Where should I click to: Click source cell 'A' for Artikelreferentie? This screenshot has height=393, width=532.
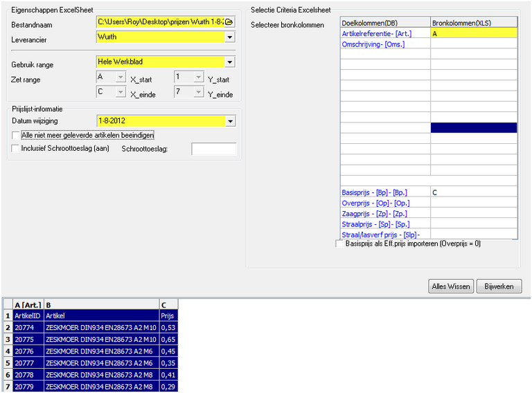[474, 33]
